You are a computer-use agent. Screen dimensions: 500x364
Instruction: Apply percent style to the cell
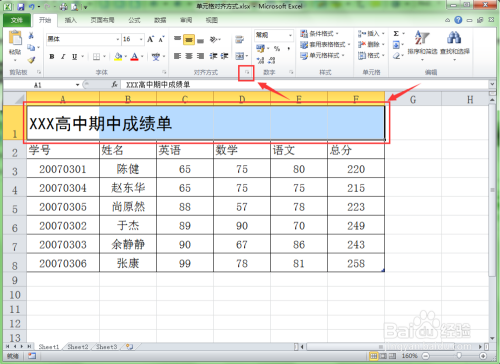[x=277, y=49]
